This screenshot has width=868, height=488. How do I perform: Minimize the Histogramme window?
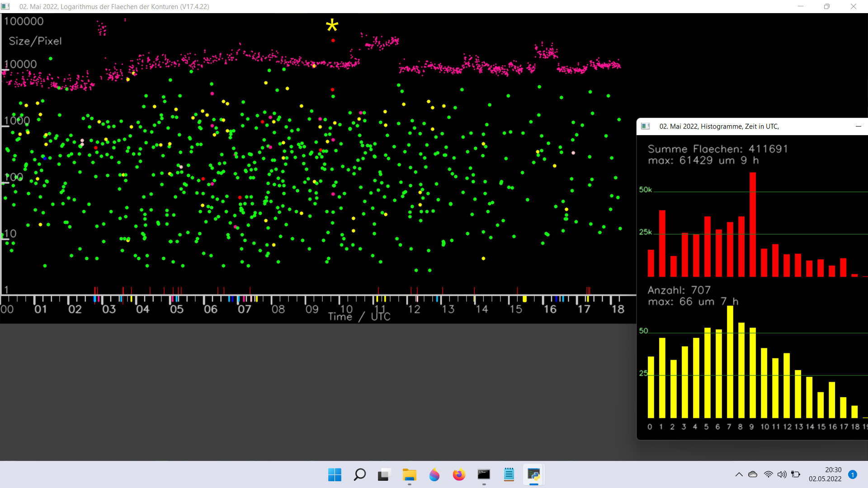tap(859, 127)
